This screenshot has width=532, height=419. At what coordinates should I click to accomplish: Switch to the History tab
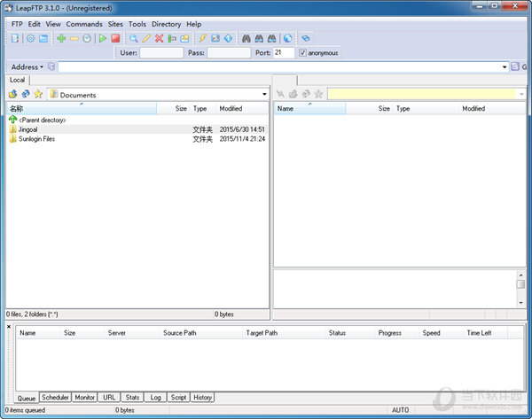tap(202, 397)
